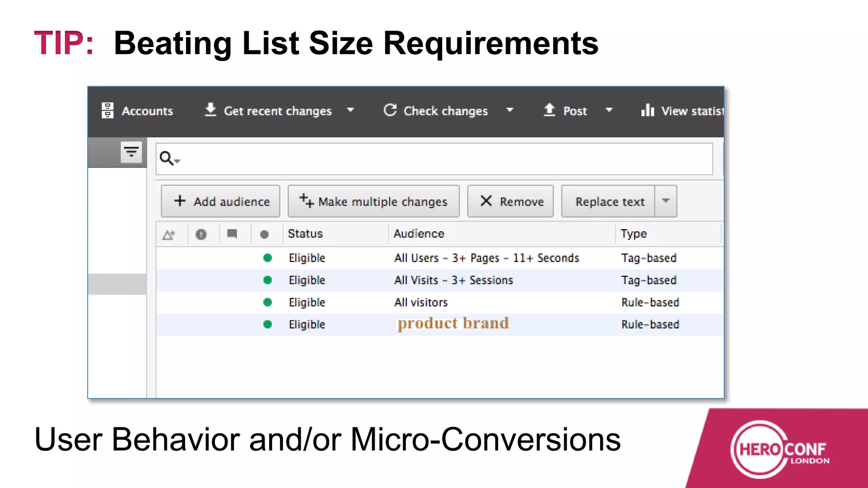Click Check changes label
Image resolution: width=868 pixels, height=488 pixels.
pos(445,111)
